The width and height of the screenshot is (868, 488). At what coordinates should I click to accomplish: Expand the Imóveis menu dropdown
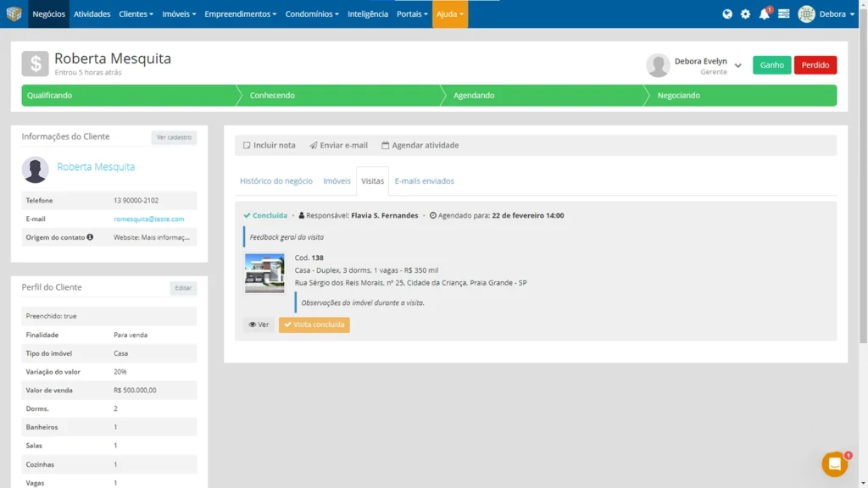179,14
